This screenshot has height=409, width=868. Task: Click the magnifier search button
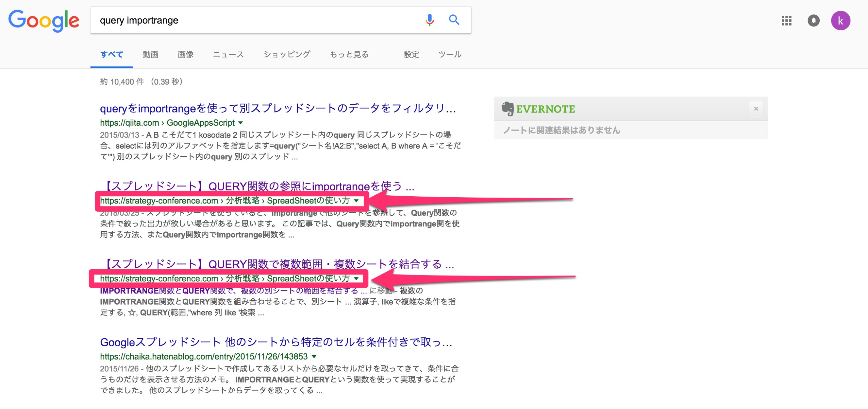(454, 20)
